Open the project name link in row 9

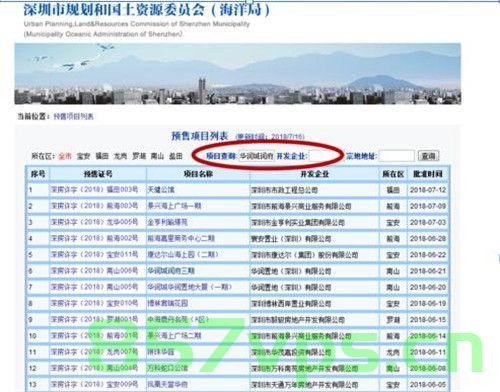[x=178, y=319]
